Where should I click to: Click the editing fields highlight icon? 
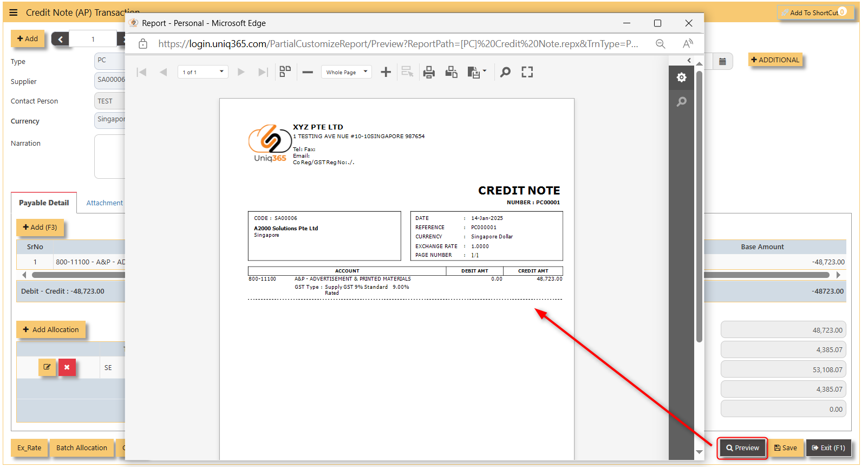[x=407, y=72]
